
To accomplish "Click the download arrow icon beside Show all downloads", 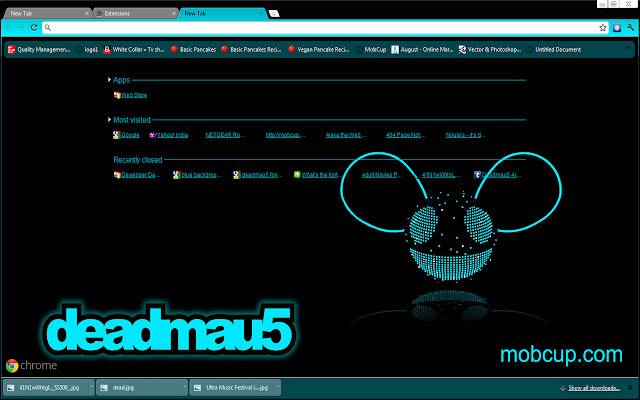I will click(563, 388).
